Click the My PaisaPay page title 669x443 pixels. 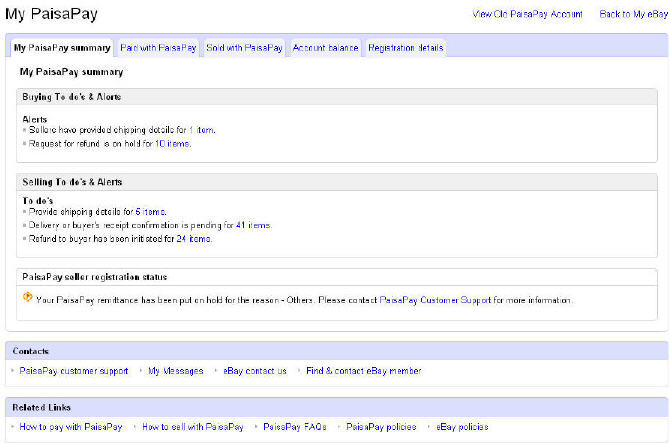pos(51,14)
